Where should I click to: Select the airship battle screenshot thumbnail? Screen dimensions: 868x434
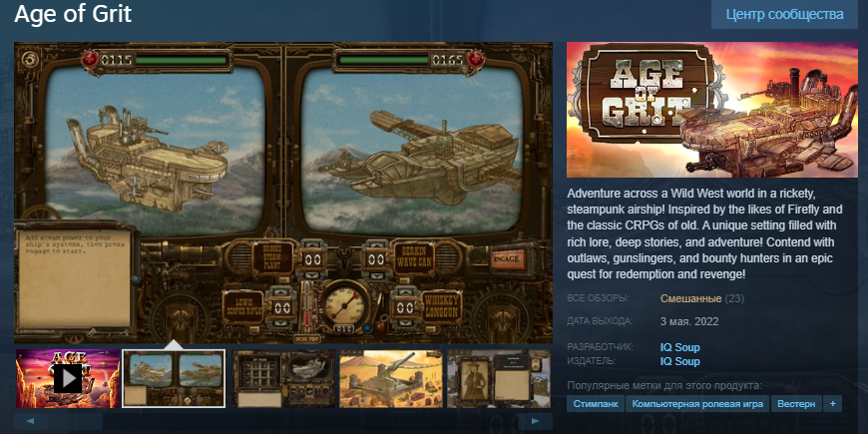[x=174, y=379]
